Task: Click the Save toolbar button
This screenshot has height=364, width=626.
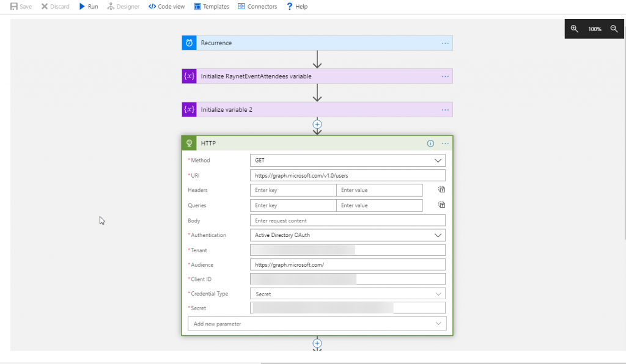Action: coord(21,6)
